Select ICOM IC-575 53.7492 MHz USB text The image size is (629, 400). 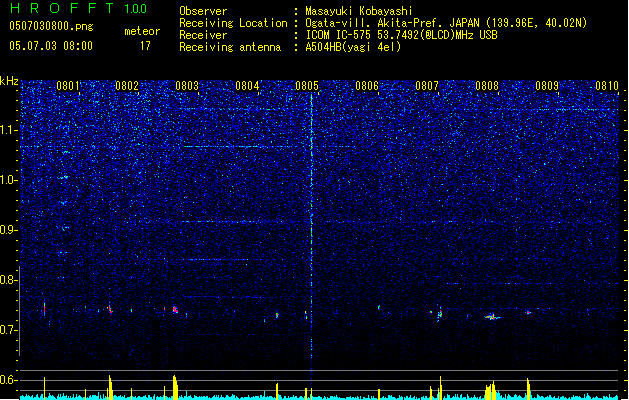point(402,35)
